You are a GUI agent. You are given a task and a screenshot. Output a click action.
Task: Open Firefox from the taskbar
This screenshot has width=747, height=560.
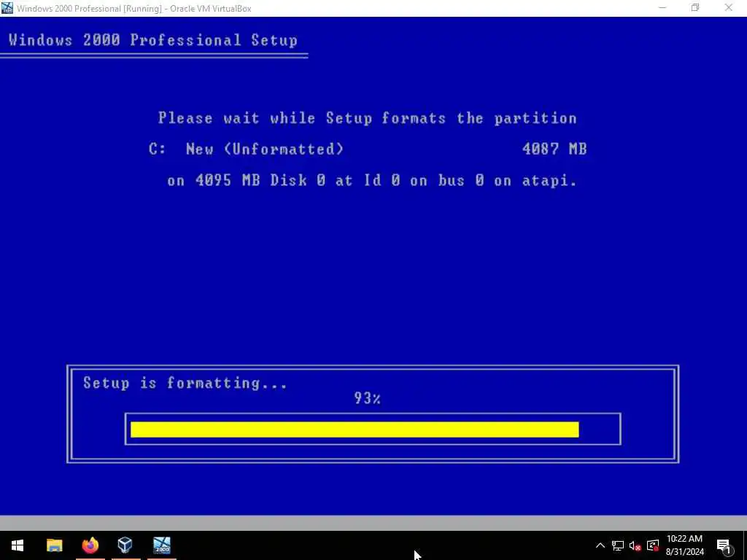coord(90,545)
